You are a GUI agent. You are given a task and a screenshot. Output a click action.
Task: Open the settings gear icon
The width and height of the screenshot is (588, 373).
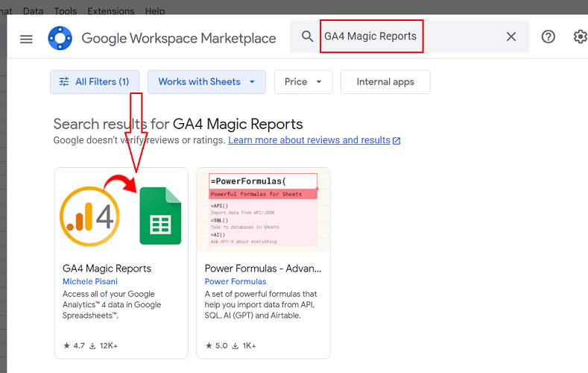(581, 37)
